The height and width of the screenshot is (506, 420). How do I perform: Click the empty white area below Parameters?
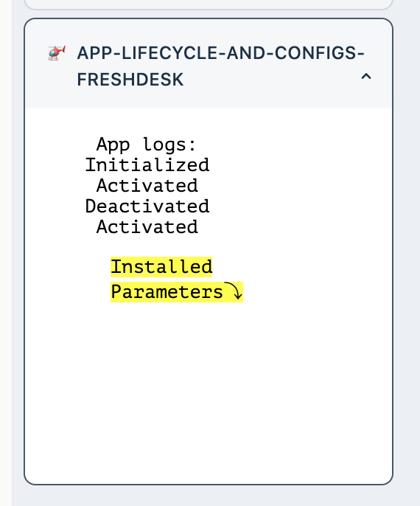click(x=209, y=387)
